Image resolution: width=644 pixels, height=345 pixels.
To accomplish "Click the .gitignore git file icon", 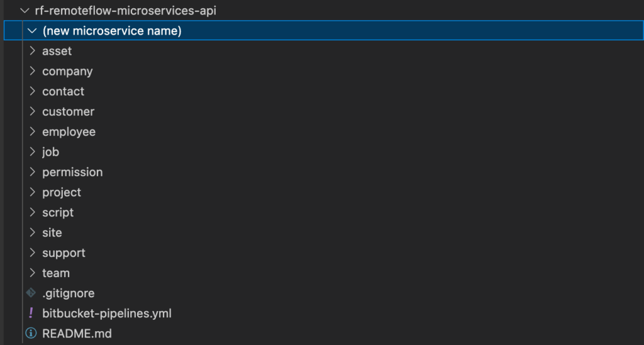I will 30,293.
